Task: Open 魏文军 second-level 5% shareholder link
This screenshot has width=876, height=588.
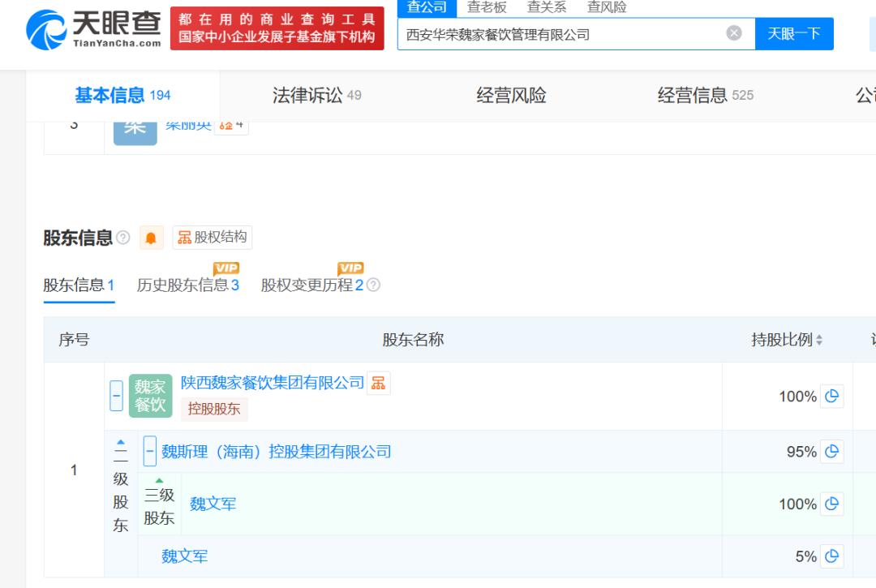Action: point(184,556)
